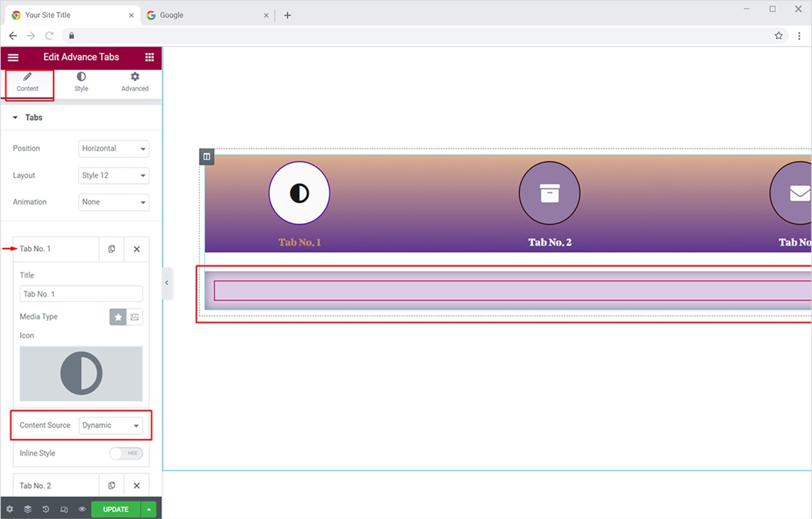812x519 pixels.
Task: Open the Animation dropdown
Action: pyautogui.click(x=114, y=202)
